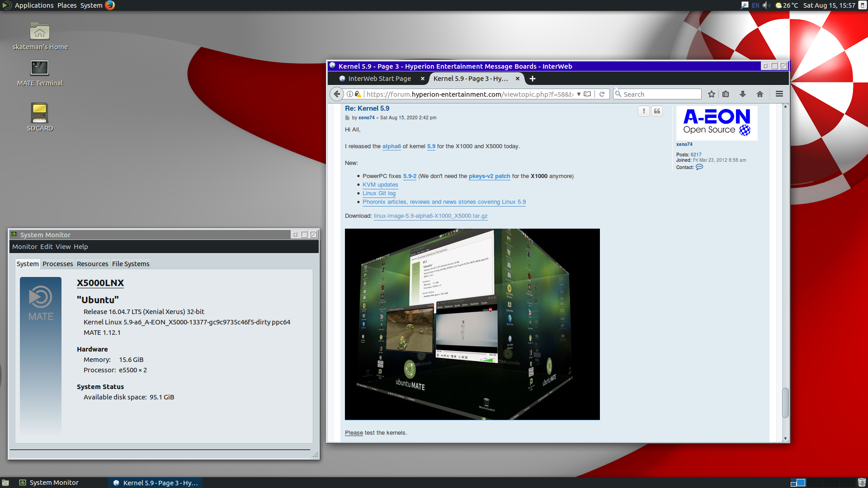Open volume control in top panel
Image resolution: width=868 pixels, height=488 pixels.
(x=766, y=5)
